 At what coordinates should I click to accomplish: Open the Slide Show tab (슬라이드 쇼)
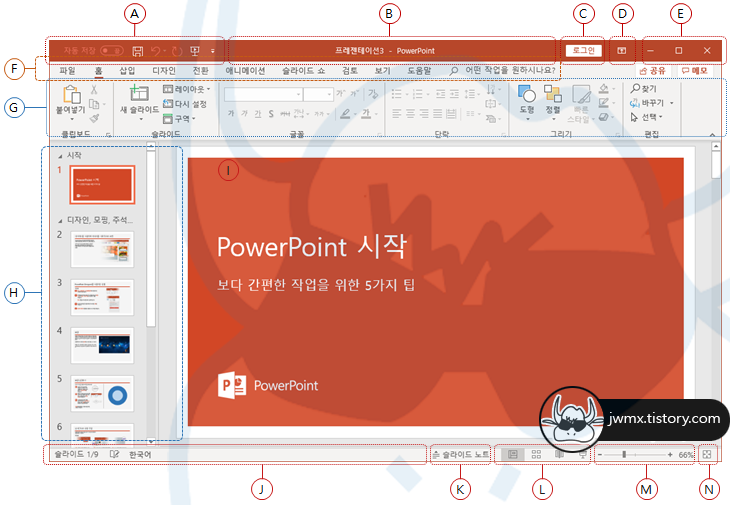tap(304, 70)
